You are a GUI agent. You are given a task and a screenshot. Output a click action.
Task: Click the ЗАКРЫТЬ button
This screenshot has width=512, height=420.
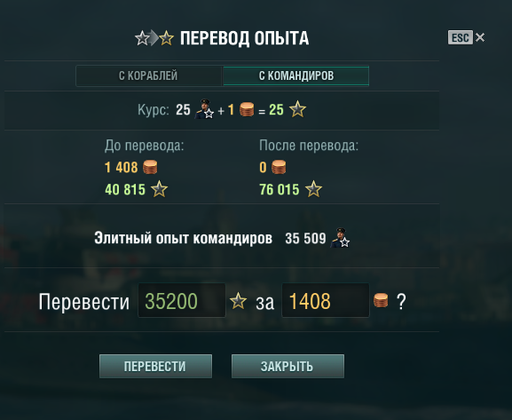click(288, 367)
